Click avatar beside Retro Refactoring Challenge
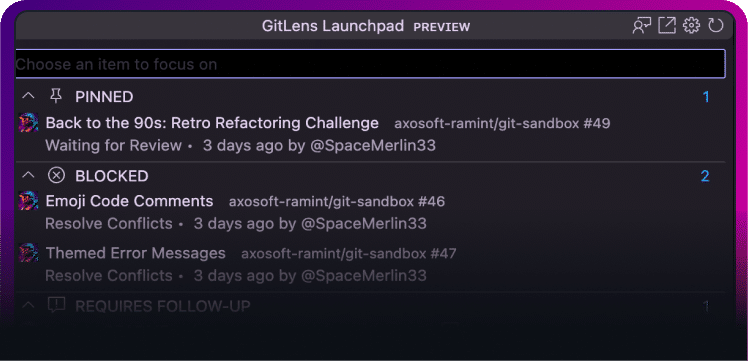This screenshot has height=361, width=748. point(28,123)
